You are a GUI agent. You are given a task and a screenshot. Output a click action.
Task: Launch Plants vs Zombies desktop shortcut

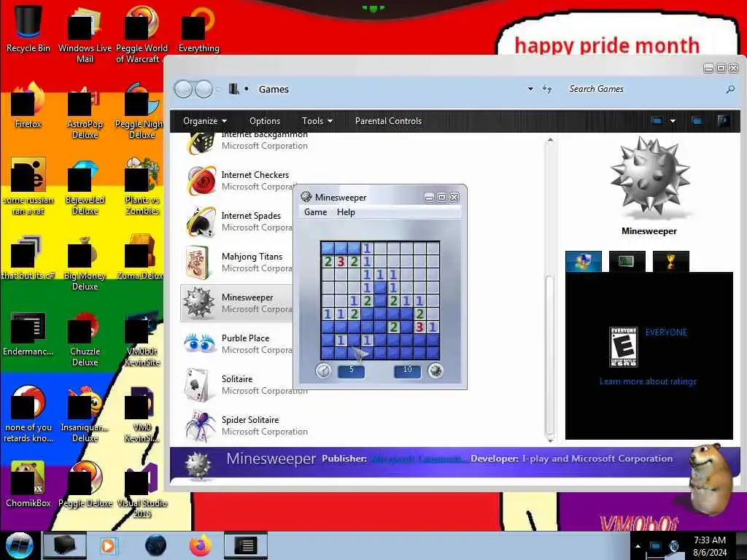click(142, 187)
